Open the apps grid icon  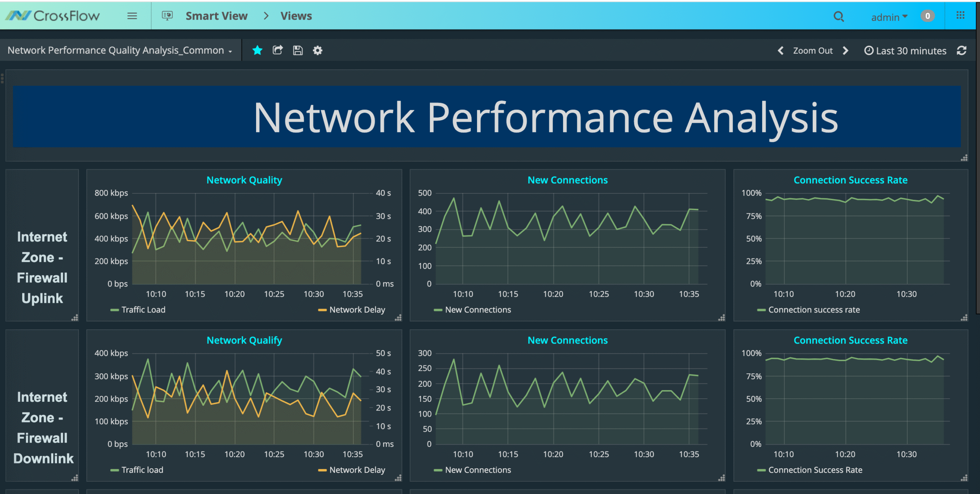click(x=960, y=15)
